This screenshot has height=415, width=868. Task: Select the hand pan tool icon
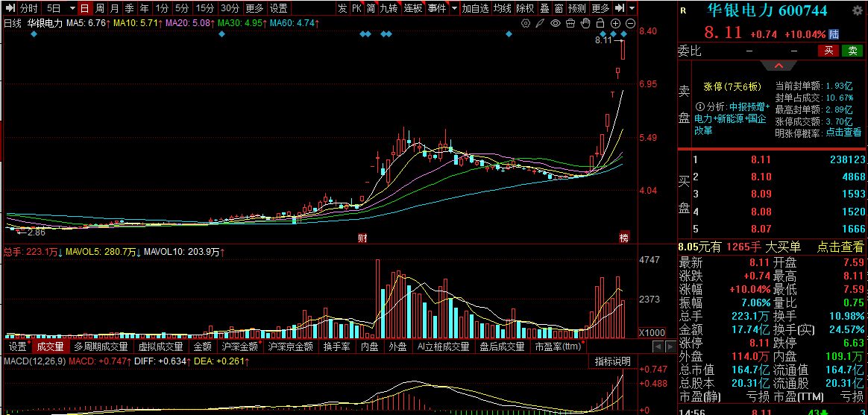click(585, 23)
